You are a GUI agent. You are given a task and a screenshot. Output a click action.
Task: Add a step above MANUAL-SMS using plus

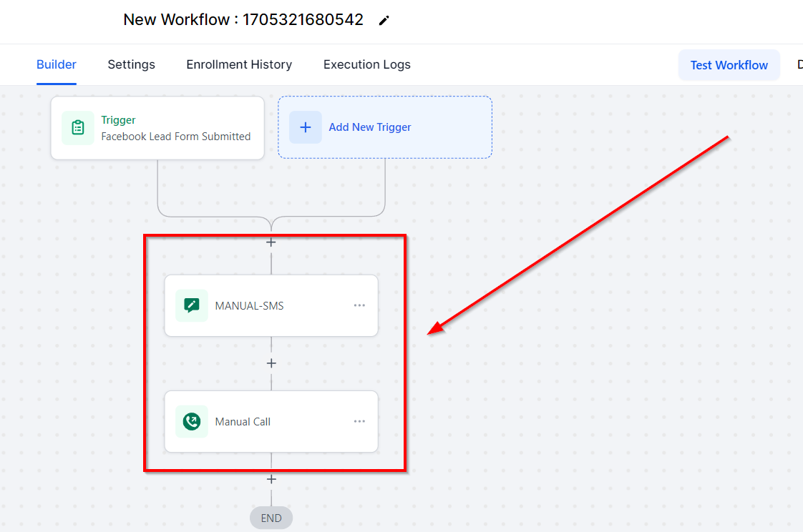(271, 242)
